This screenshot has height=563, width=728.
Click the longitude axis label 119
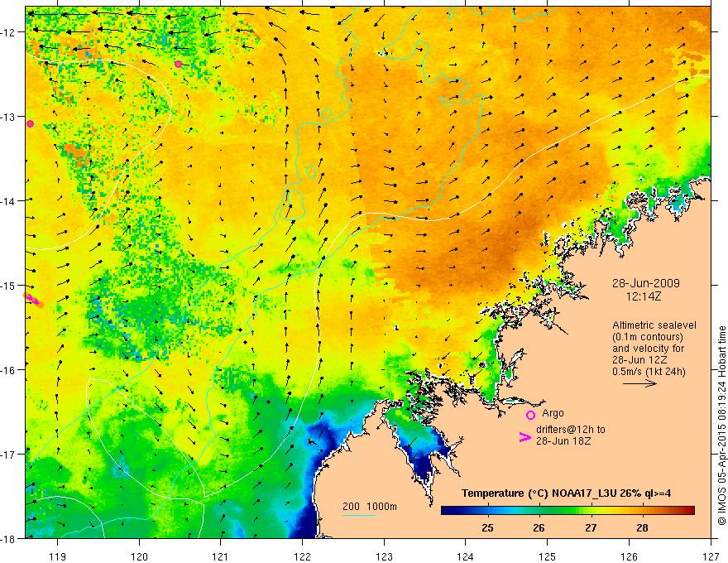coord(58,556)
